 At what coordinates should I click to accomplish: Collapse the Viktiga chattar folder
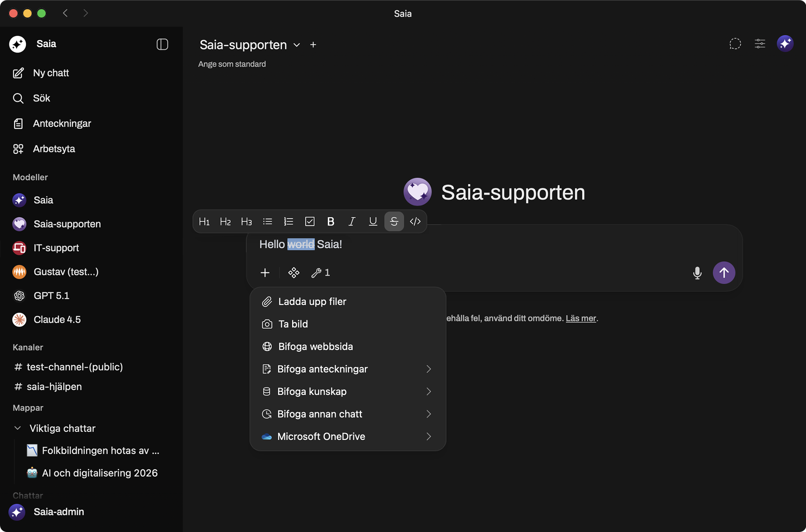point(18,428)
